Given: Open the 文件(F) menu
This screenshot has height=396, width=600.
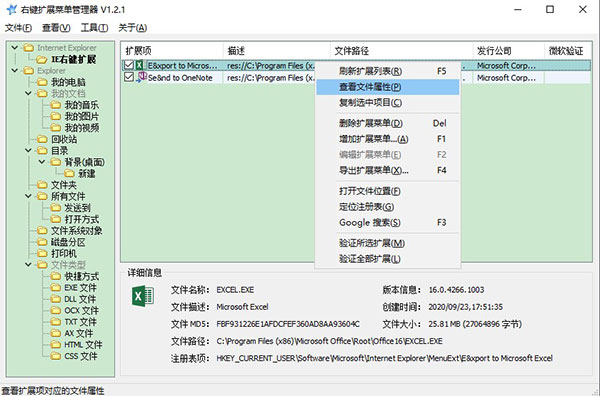Looking at the screenshot, I should click(18, 28).
